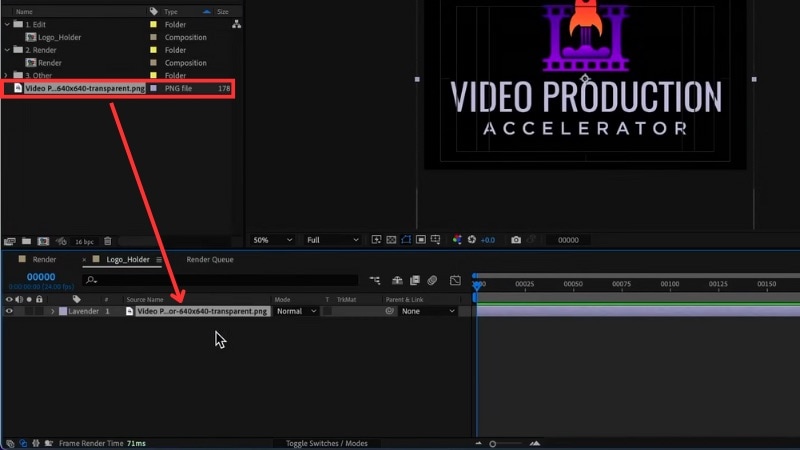Screen dimensions: 800x450
Task: Sort project items by Name column
Action: 24,11
